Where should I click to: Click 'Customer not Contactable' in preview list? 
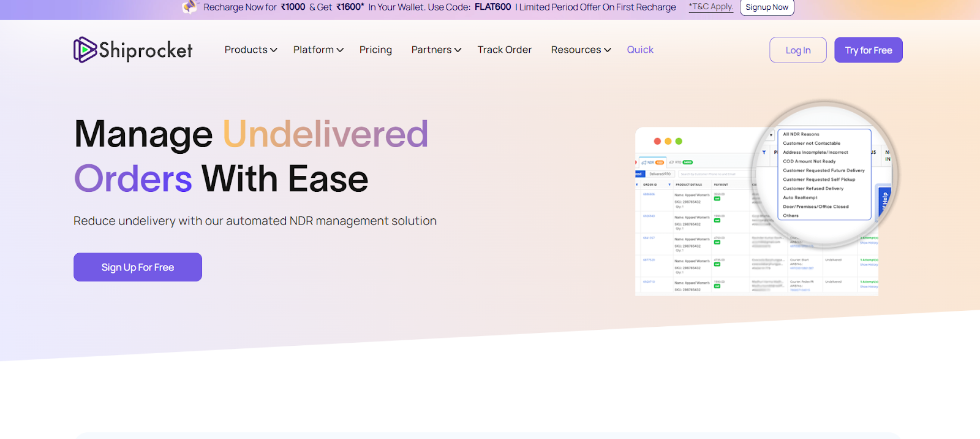click(812, 143)
